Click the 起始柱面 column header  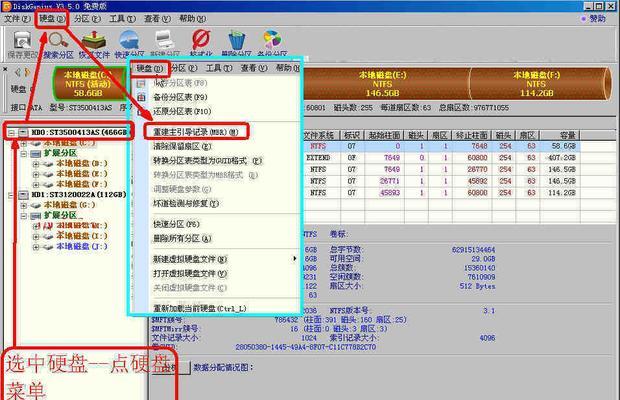tap(384, 136)
